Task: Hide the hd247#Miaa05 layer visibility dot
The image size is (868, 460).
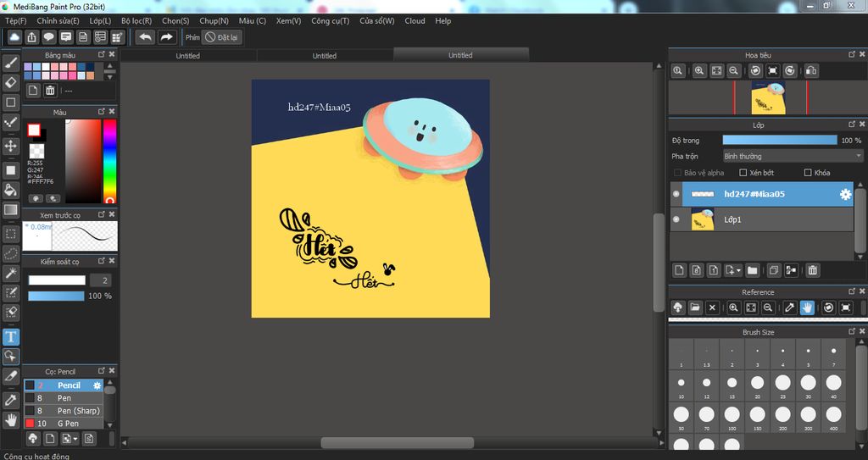Action: [676, 194]
